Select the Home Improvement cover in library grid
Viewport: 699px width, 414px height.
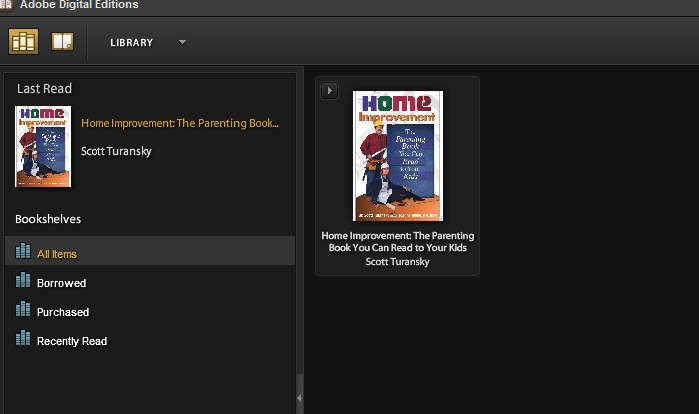398,156
